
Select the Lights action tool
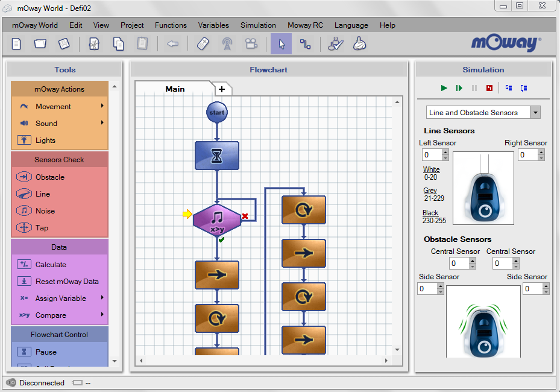point(45,141)
